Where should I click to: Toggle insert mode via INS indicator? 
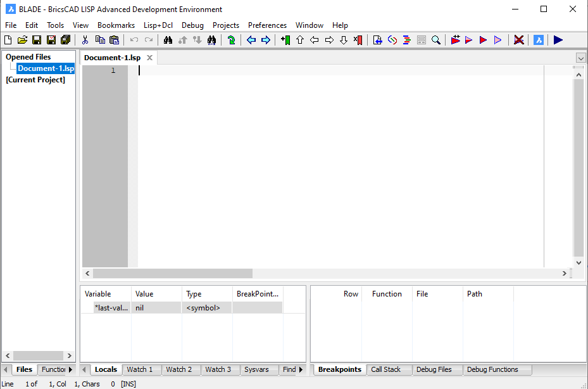(128, 383)
